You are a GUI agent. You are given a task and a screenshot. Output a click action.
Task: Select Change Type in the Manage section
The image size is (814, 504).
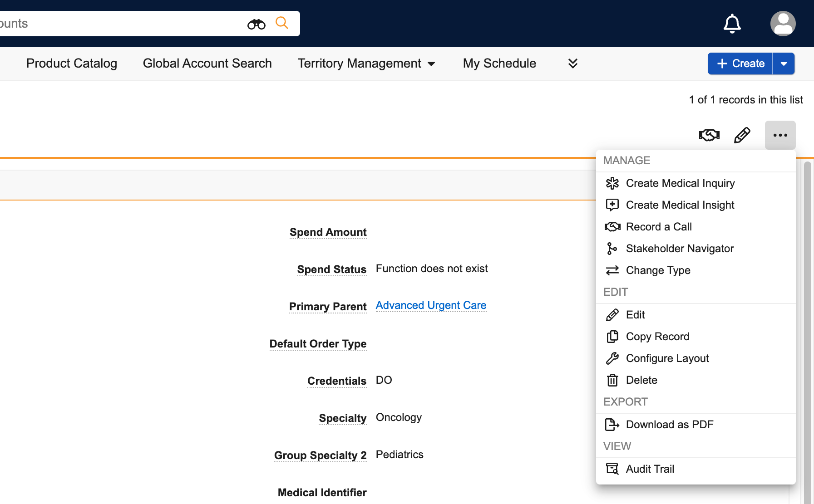[658, 270]
